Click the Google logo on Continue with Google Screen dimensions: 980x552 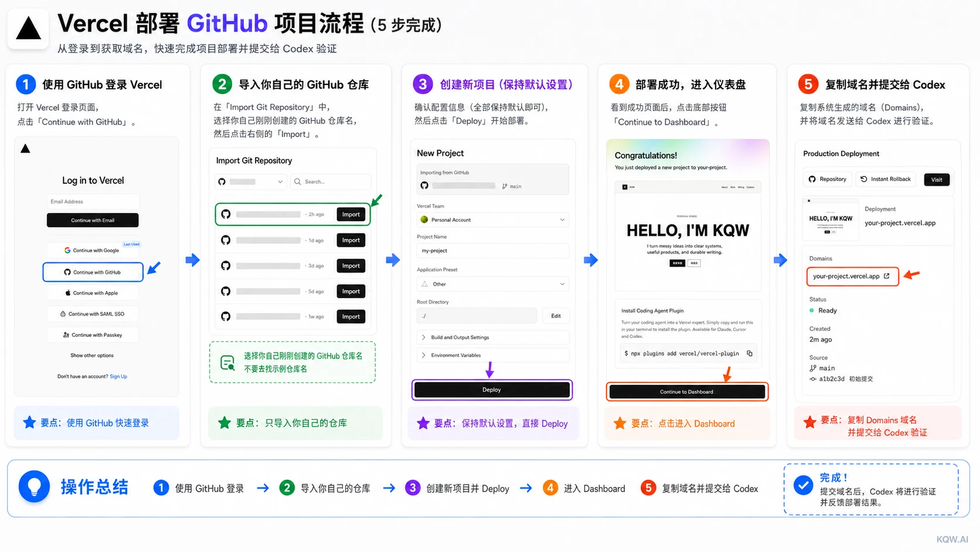67,250
